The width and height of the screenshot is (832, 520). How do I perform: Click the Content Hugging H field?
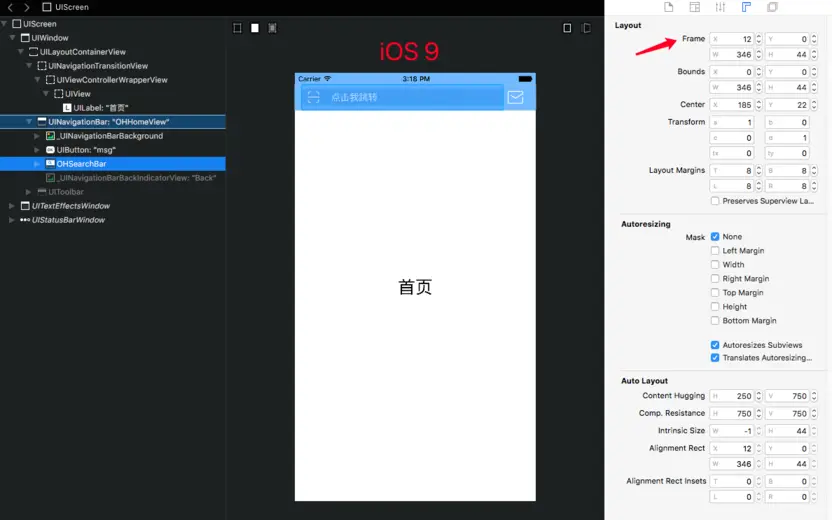[732, 396]
